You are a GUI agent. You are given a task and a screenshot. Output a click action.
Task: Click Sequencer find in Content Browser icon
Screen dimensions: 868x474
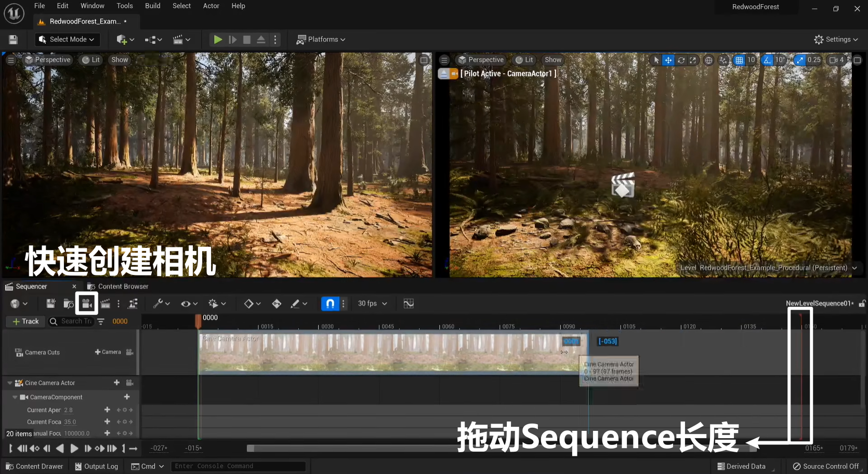[x=69, y=304]
